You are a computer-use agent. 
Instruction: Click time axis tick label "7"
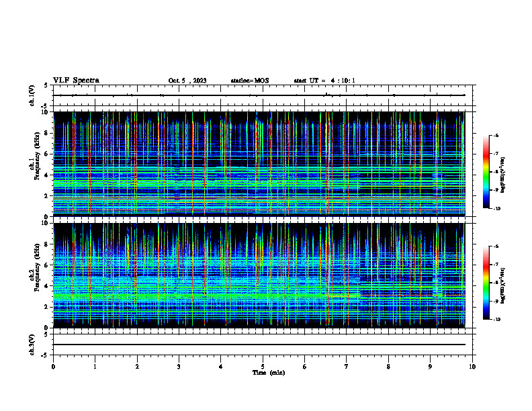(x=346, y=367)
